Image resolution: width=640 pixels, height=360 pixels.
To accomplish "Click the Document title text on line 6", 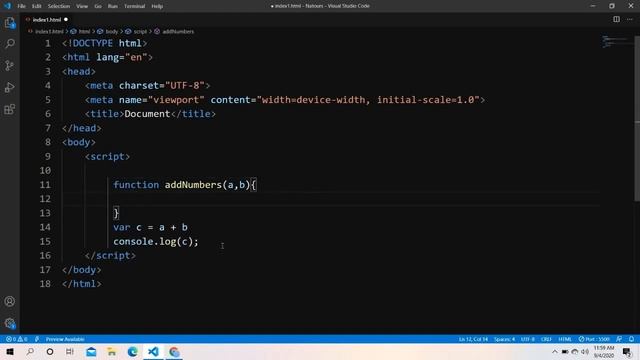I will 147,114.
